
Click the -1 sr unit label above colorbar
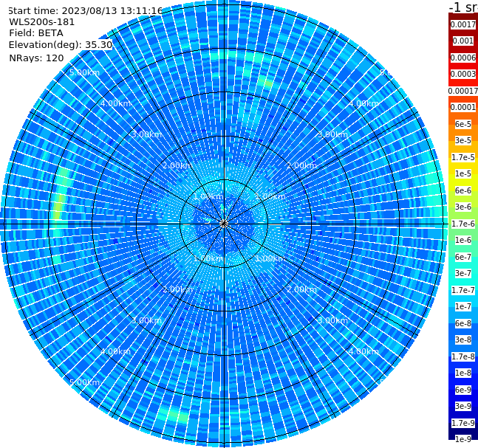[463, 7]
